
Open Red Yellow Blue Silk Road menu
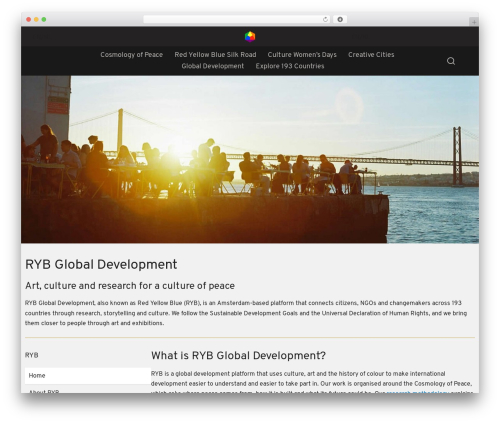pyautogui.click(x=215, y=55)
